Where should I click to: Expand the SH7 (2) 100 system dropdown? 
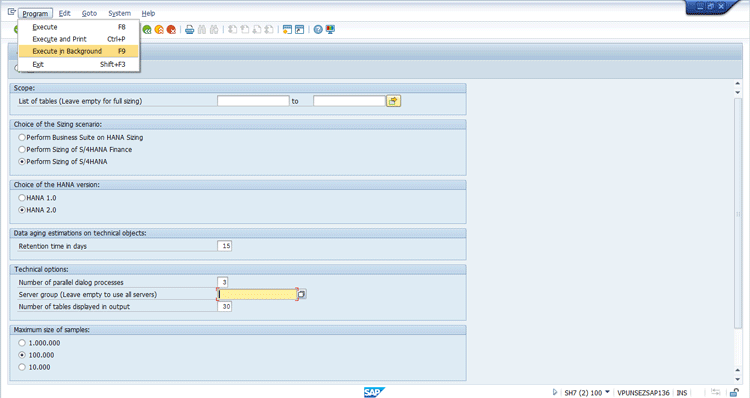pos(607,392)
